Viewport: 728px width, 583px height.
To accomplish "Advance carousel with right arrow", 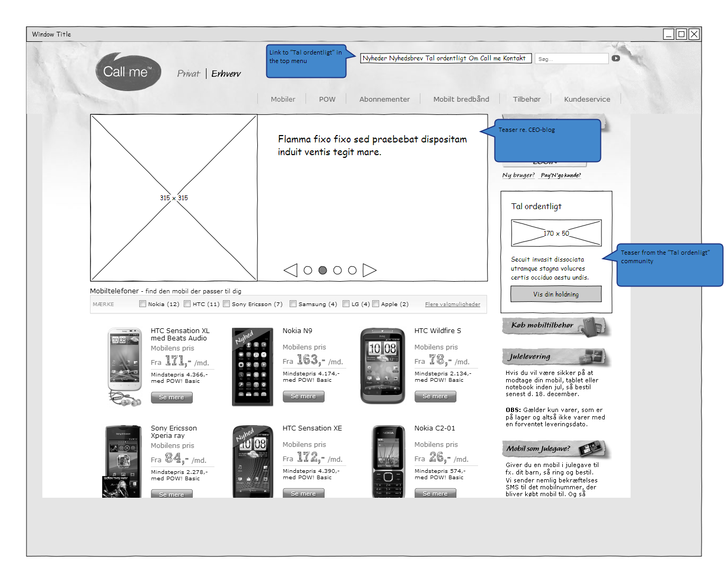I will 370,270.
